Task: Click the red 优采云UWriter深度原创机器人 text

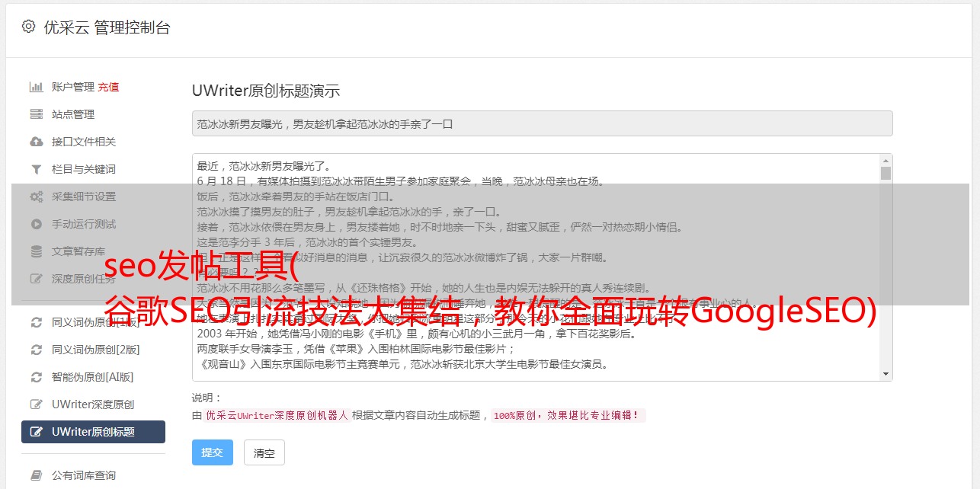Action: [277, 416]
